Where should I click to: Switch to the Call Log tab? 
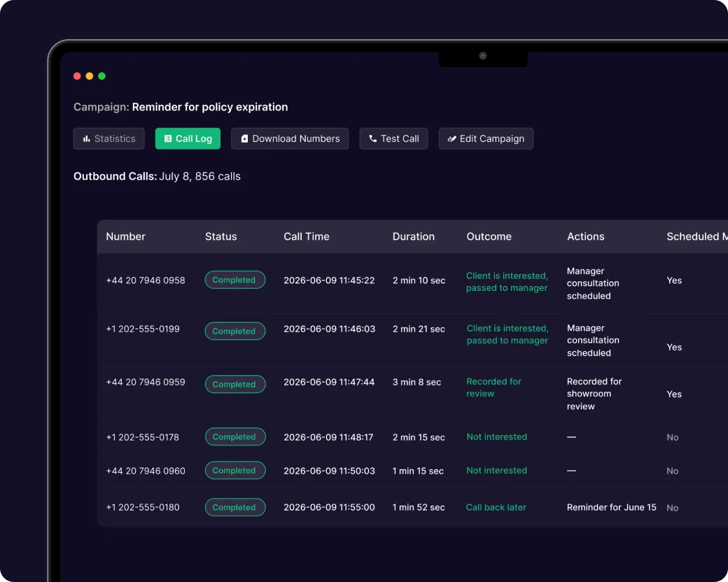point(188,139)
